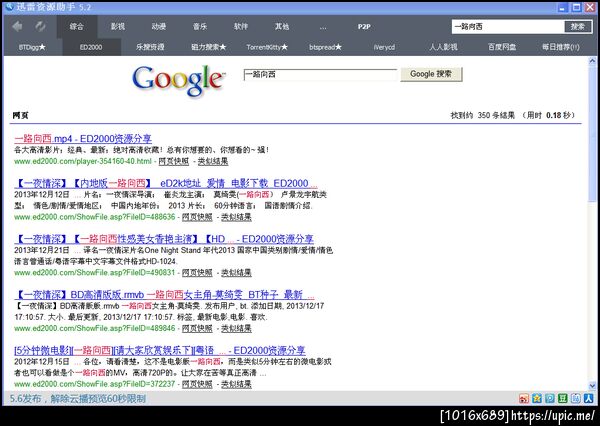The image size is (600, 426).
Task: Open 网页快照 for FileID=488636
Action: pos(197,217)
